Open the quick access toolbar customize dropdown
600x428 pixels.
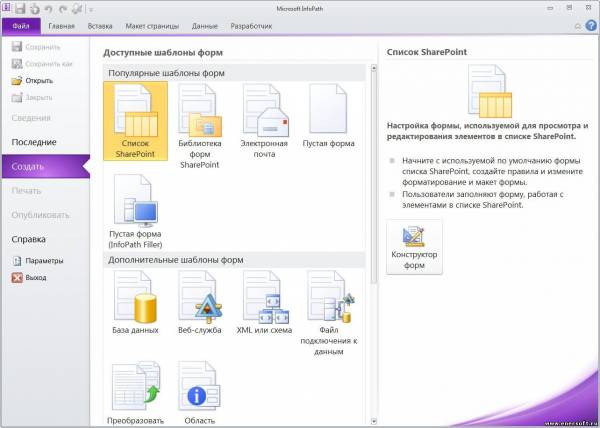click(x=91, y=10)
